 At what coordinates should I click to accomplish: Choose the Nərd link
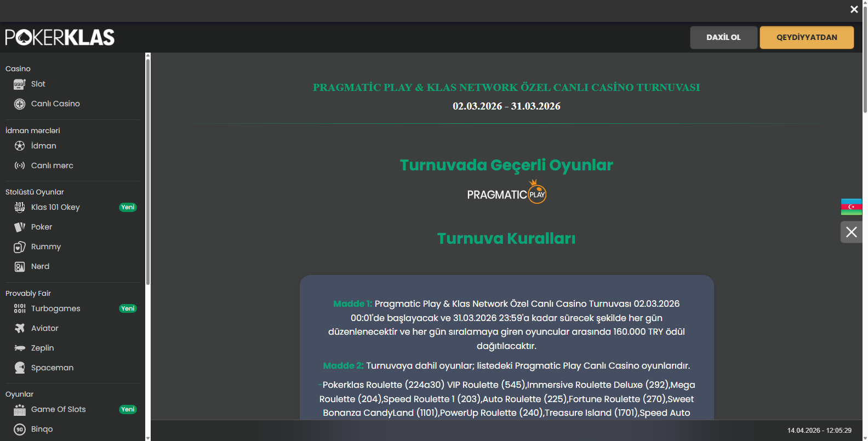click(x=40, y=266)
